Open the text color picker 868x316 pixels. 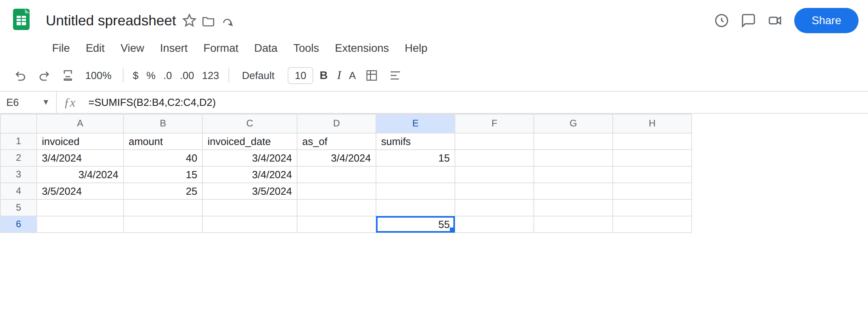click(352, 75)
